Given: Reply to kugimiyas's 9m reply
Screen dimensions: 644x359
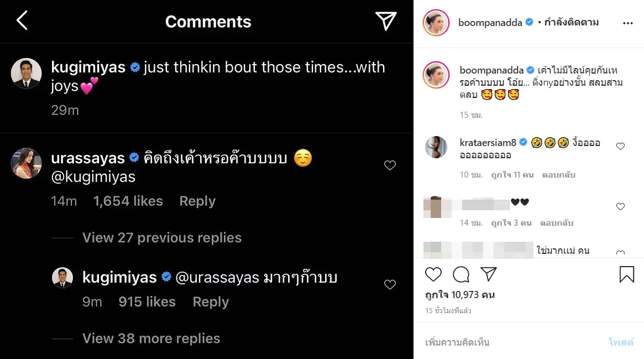Looking at the screenshot, I should point(211,302).
